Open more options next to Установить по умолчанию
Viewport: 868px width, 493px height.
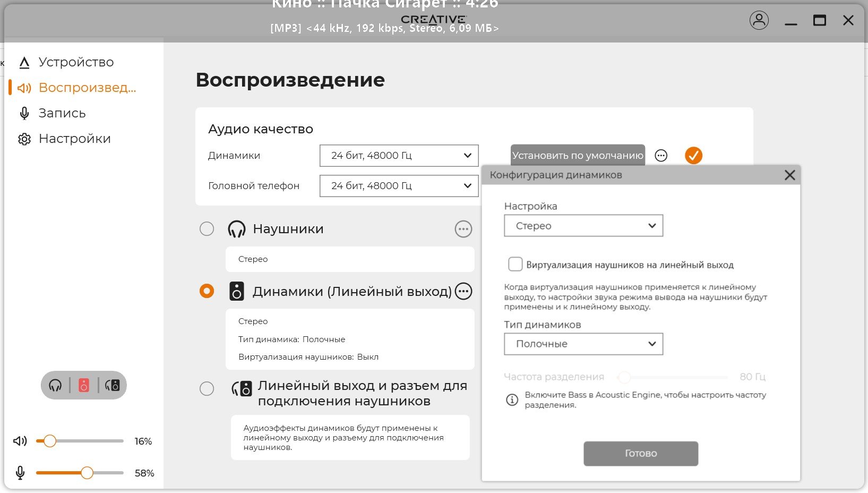point(661,156)
